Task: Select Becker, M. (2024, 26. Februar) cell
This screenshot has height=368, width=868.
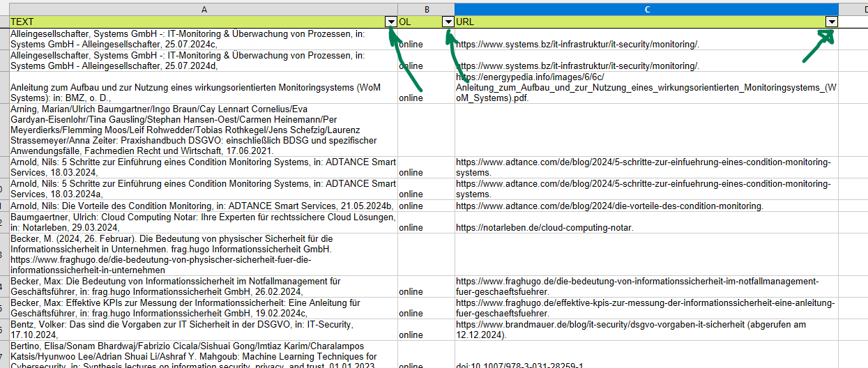Action: pos(204,254)
